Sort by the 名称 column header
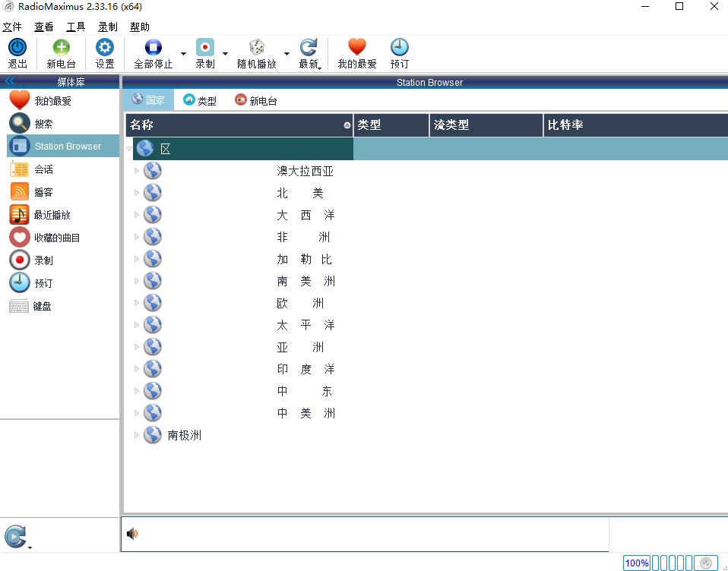Viewport: 728px width, 571px height. click(x=239, y=125)
